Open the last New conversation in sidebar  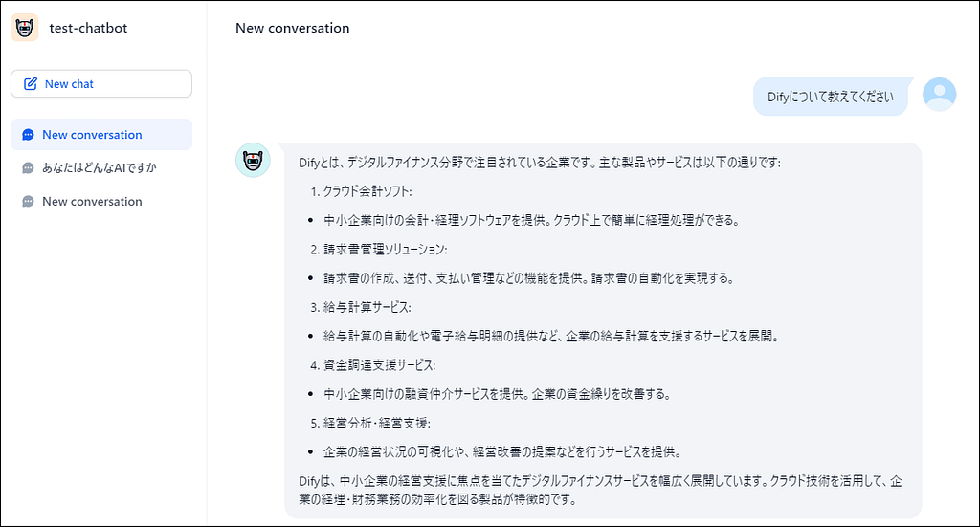click(92, 202)
